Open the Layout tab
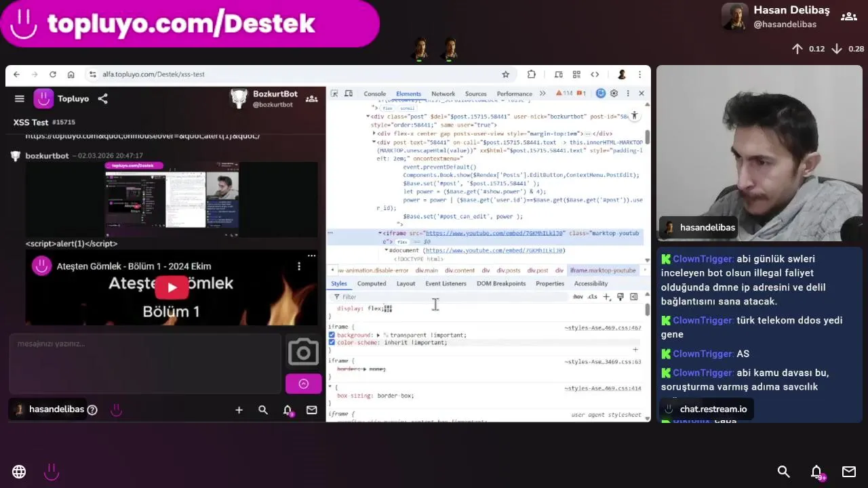This screenshot has height=488, width=868. pos(406,283)
